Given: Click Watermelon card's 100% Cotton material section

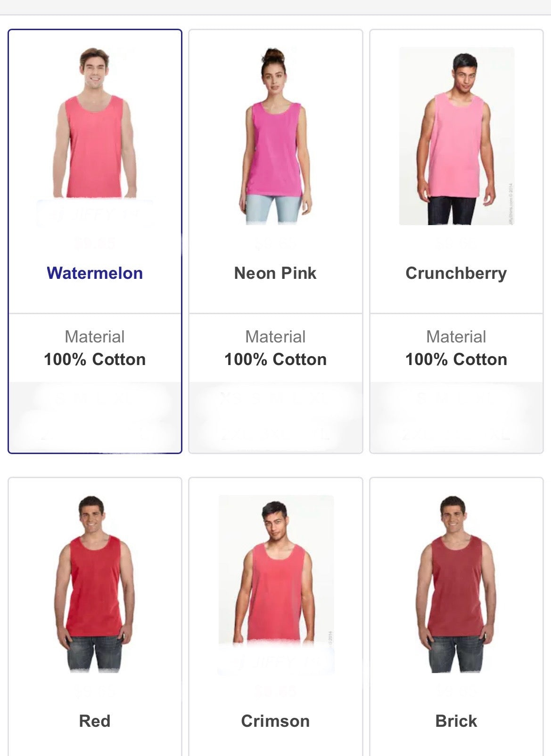Looking at the screenshot, I should click(95, 348).
